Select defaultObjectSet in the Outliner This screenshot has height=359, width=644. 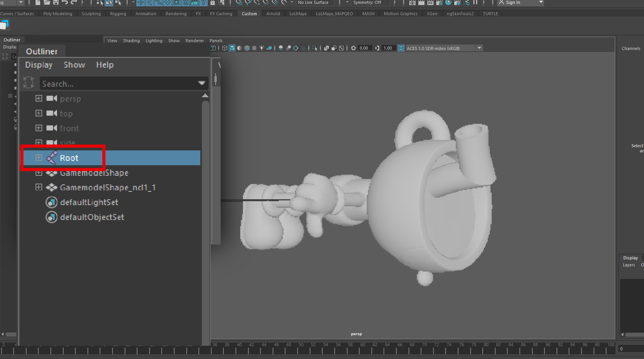[x=92, y=217]
